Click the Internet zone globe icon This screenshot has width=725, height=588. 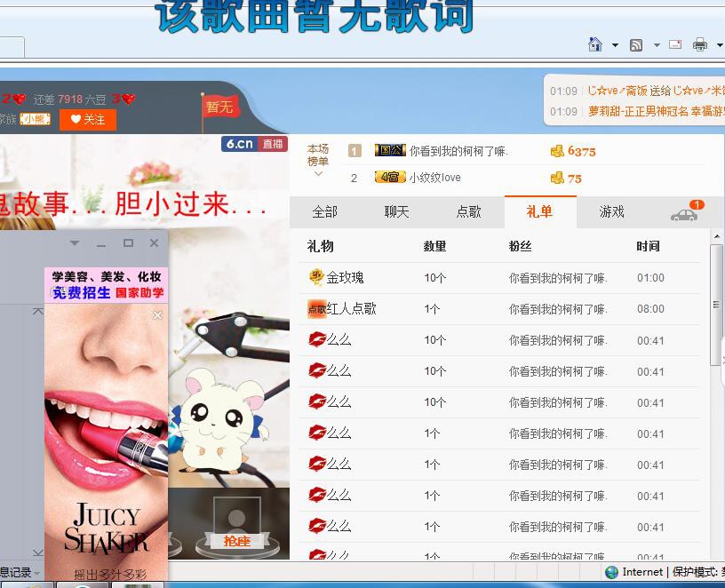611,572
